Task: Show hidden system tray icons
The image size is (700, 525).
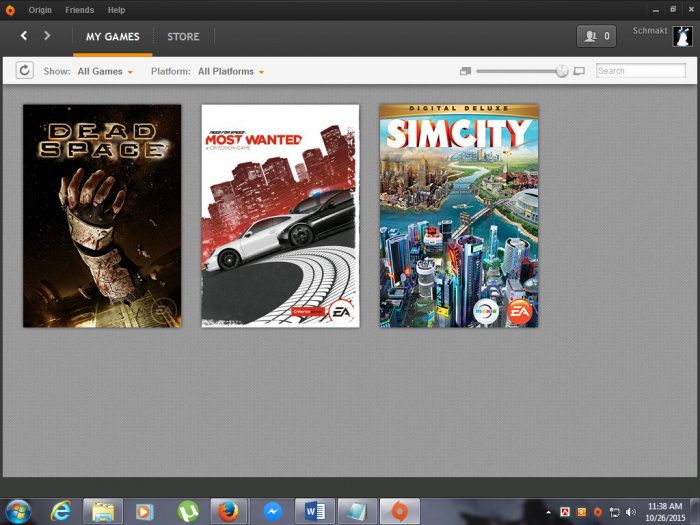Action: tap(548, 512)
